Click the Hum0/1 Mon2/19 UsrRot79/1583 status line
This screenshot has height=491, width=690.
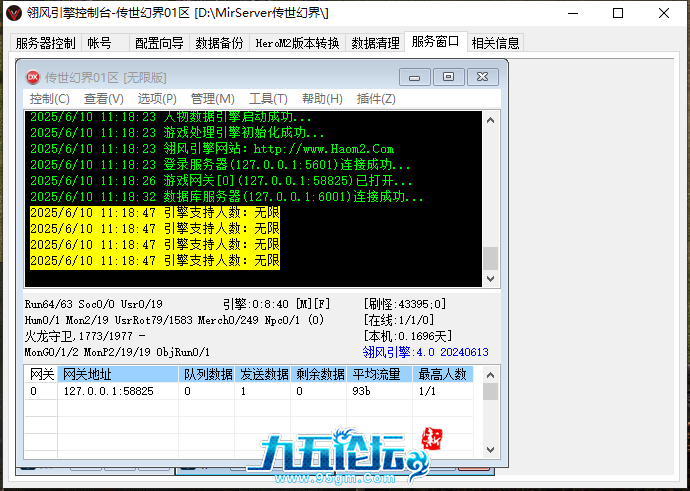(x=174, y=320)
